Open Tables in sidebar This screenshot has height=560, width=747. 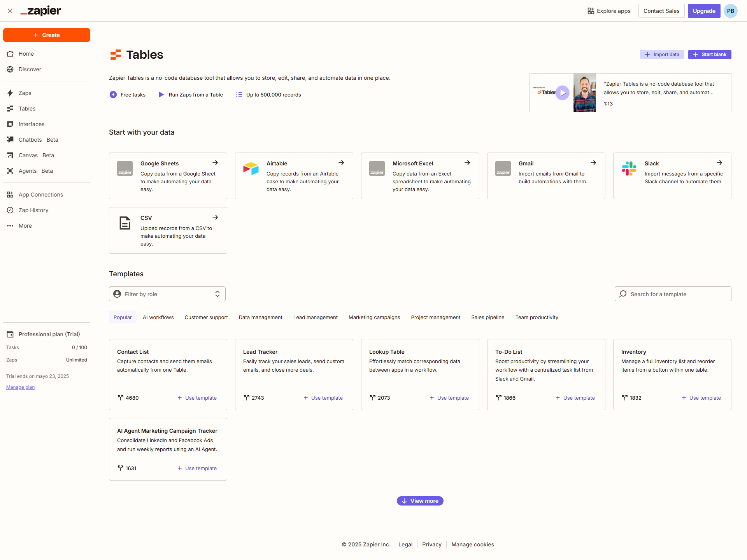coord(47,109)
